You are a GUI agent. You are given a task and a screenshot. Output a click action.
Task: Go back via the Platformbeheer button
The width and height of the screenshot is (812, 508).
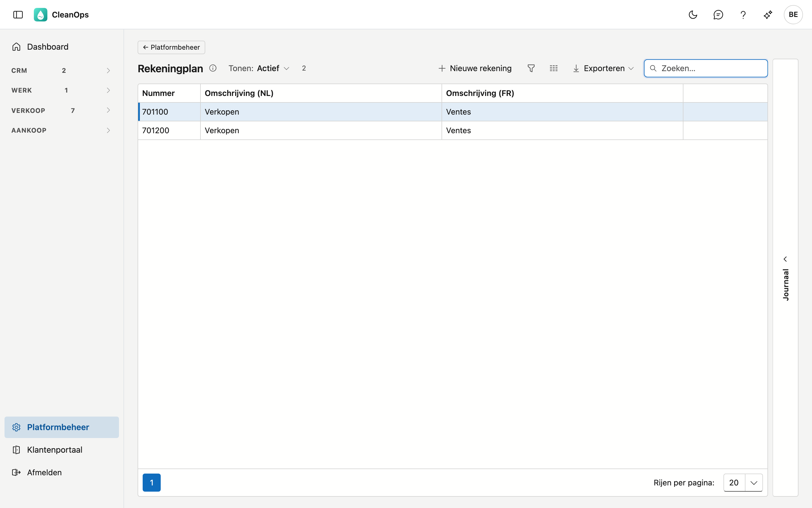coord(171,47)
